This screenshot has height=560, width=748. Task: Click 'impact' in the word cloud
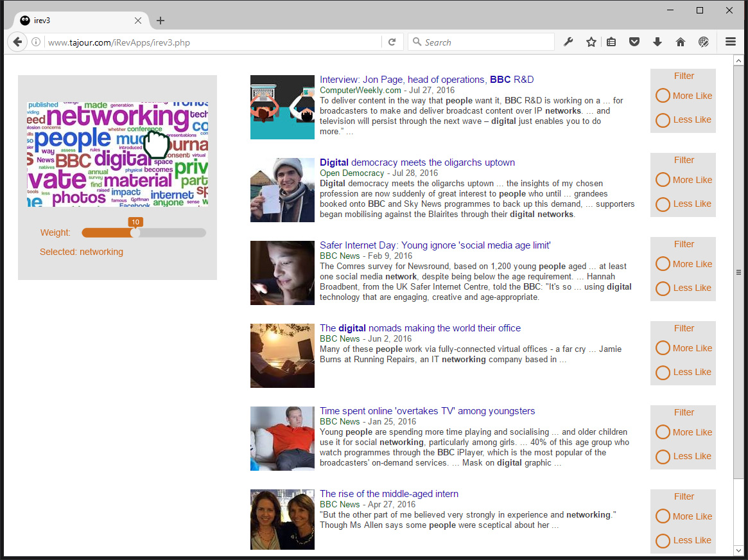tap(126, 192)
